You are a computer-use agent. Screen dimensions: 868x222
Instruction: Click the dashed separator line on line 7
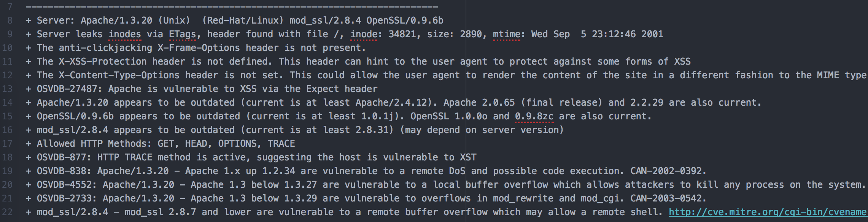pos(232,7)
